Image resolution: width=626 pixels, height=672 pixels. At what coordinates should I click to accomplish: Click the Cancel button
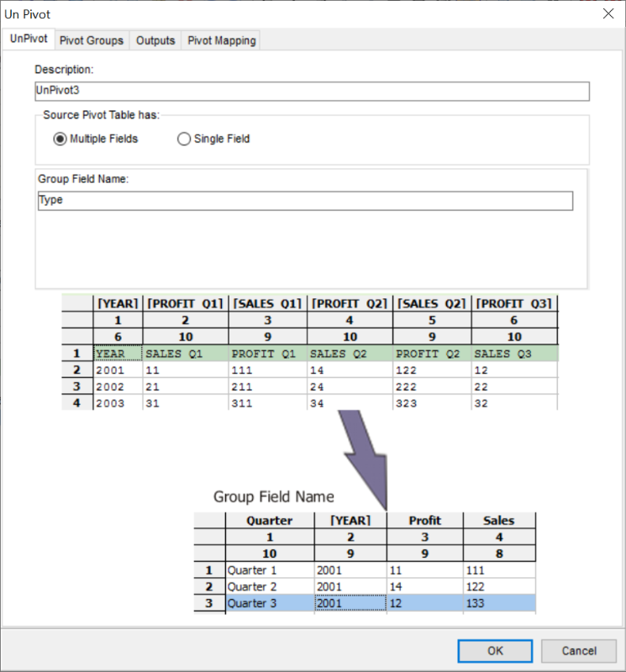point(579,650)
